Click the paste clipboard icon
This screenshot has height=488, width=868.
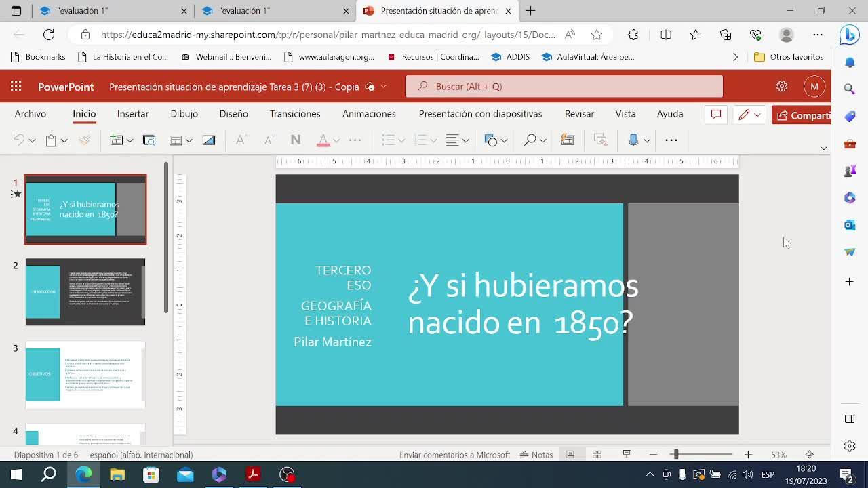tap(51, 140)
